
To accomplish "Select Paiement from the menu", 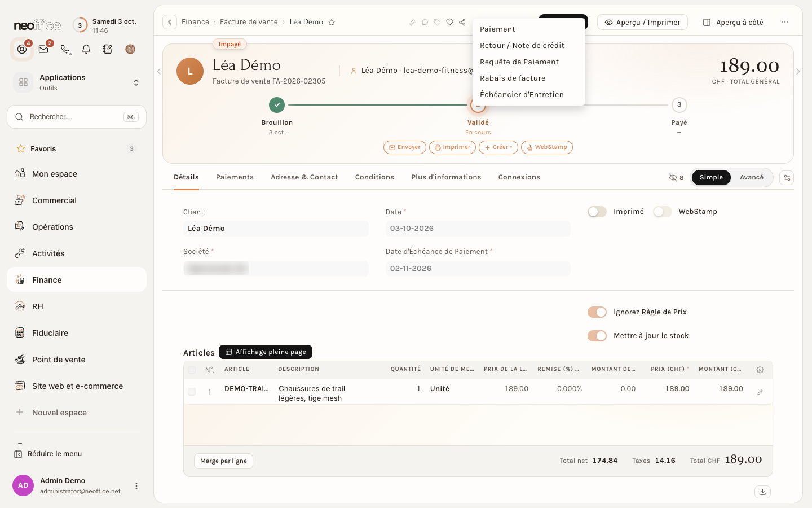I will point(529,29).
